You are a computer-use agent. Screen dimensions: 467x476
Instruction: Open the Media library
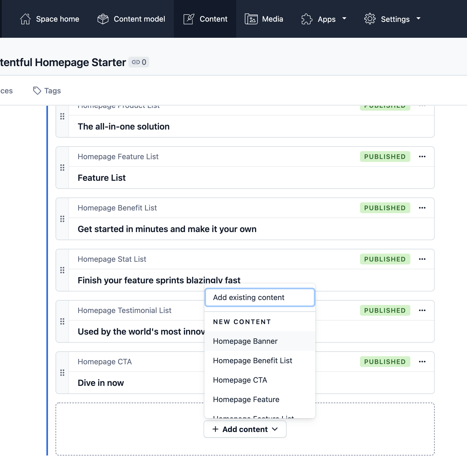coord(264,19)
